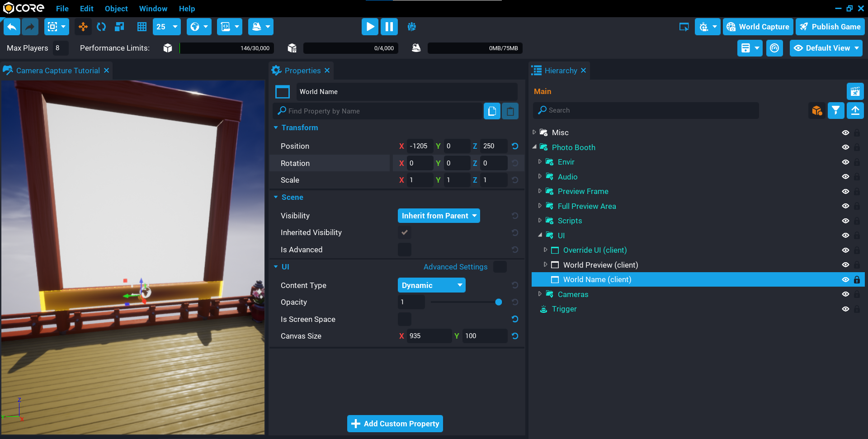Click the Publish Game button
868x439 pixels.
click(x=830, y=27)
